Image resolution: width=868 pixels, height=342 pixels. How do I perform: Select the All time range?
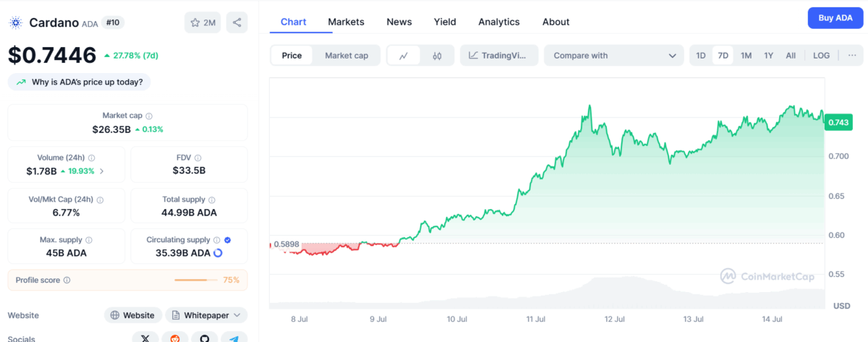[x=791, y=56]
